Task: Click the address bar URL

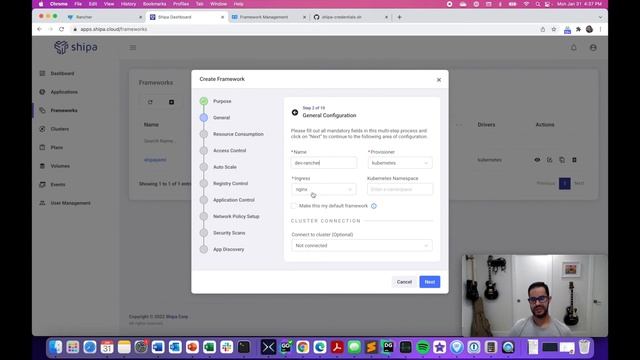Action: click(113, 29)
